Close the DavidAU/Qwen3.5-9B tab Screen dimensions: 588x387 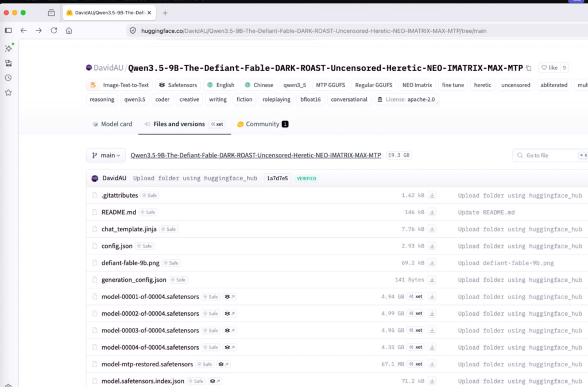pos(149,13)
